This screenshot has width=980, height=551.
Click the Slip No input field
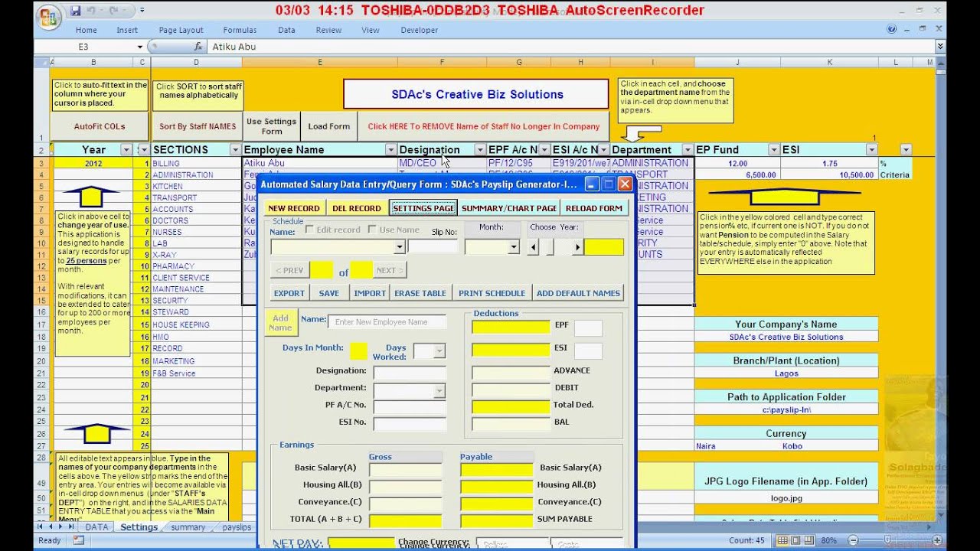coord(433,246)
